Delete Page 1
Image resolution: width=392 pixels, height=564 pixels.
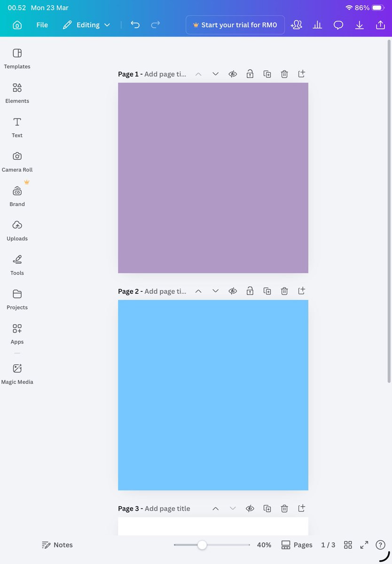tap(284, 74)
